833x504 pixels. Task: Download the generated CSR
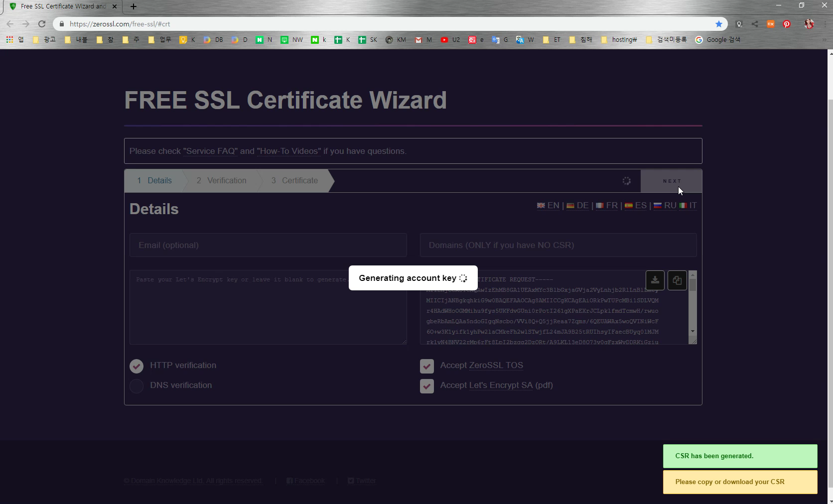tap(655, 280)
